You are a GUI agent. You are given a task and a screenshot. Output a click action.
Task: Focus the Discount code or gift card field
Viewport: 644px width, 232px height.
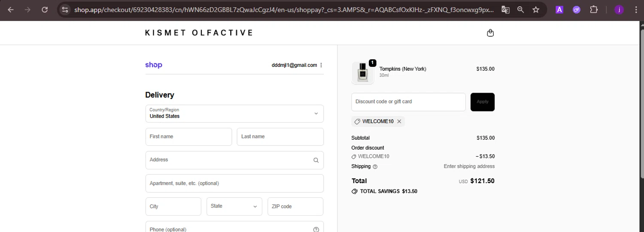pyautogui.click(x=408, y=102)
